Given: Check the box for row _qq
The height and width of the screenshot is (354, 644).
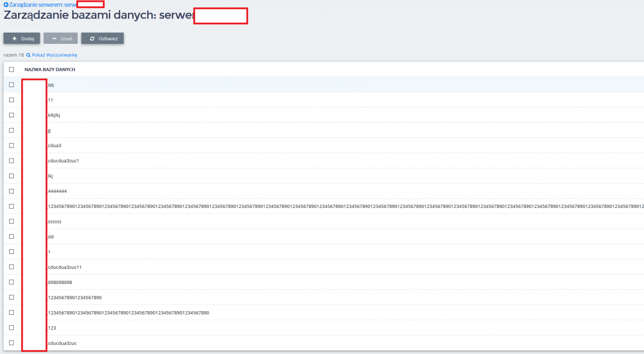Looking at the screenshot, I should pos(12,85).
